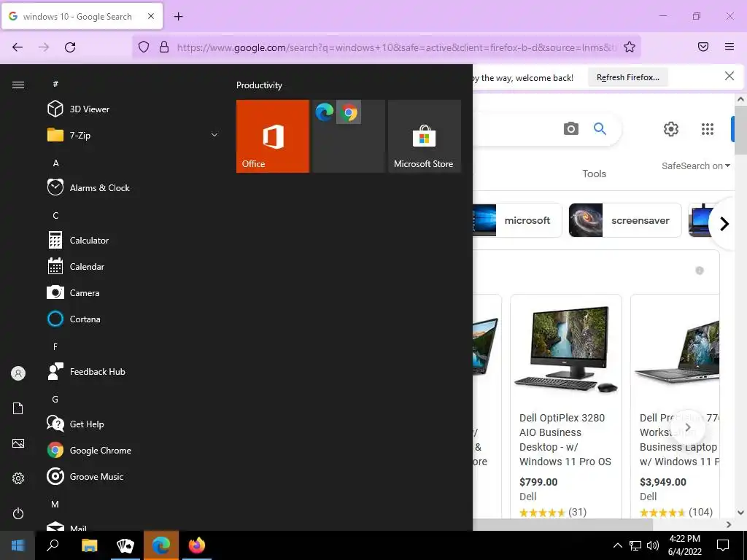
Task: Click the Office tile
Action: coord(273,136)
